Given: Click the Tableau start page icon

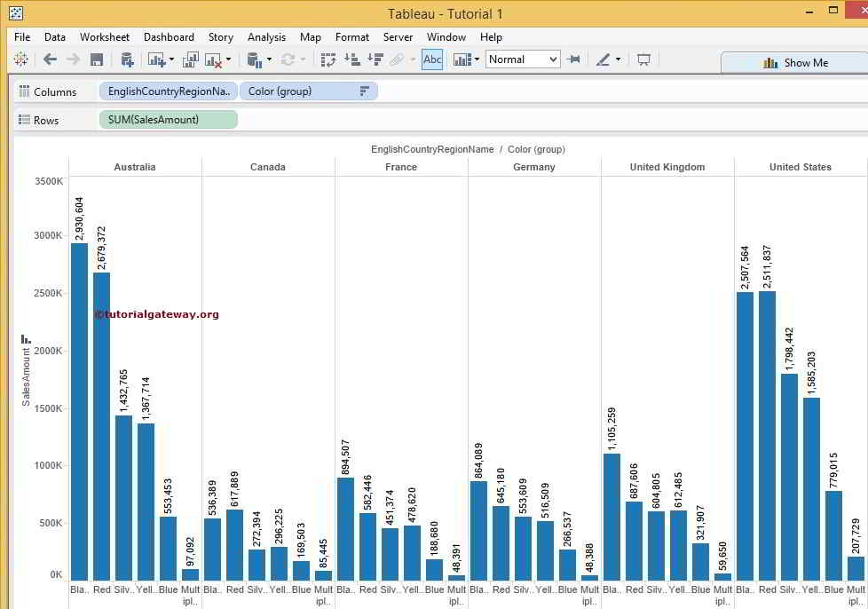Looking at the screenshot, I should (20, 59).
